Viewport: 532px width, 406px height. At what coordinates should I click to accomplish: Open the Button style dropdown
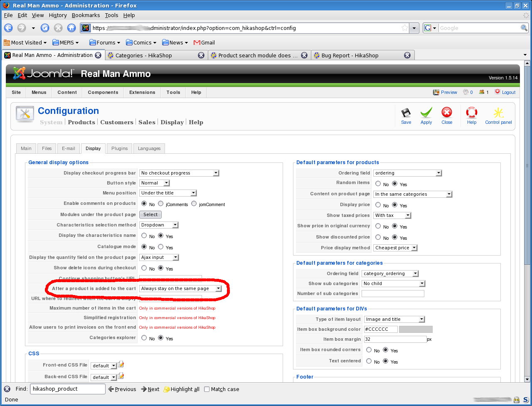155,183
